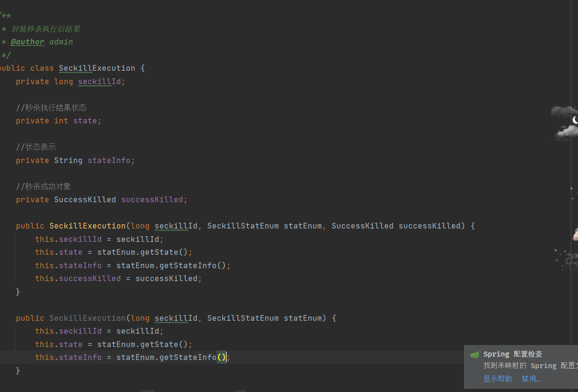Click the greyed two-parameter SeckillExecution constructor name

tap(88, 318)
